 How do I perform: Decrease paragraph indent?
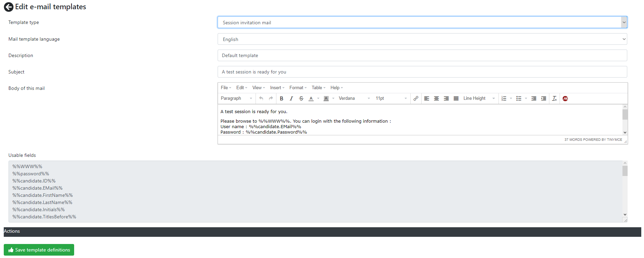534,98
